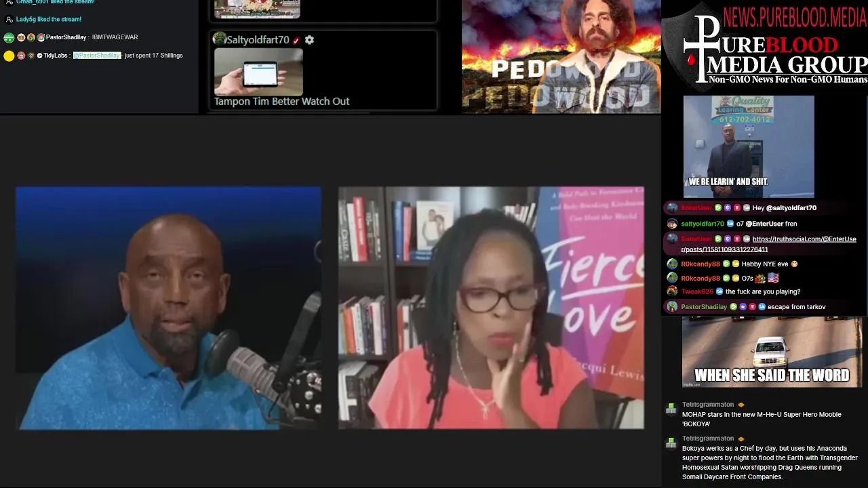Click the green avatar beside Tetrisgrammaton Bokoya message
This screenshot has height=488, width=868.
click(x=671, y=443)
